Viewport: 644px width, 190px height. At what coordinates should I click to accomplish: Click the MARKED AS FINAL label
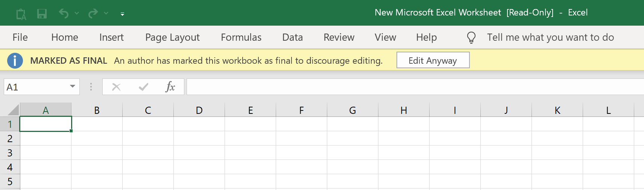pos(68,61)
